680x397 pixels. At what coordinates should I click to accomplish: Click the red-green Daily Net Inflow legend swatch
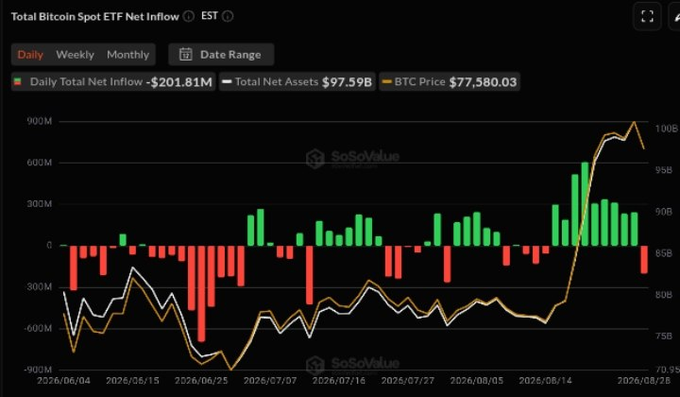[x=18, y=82]
